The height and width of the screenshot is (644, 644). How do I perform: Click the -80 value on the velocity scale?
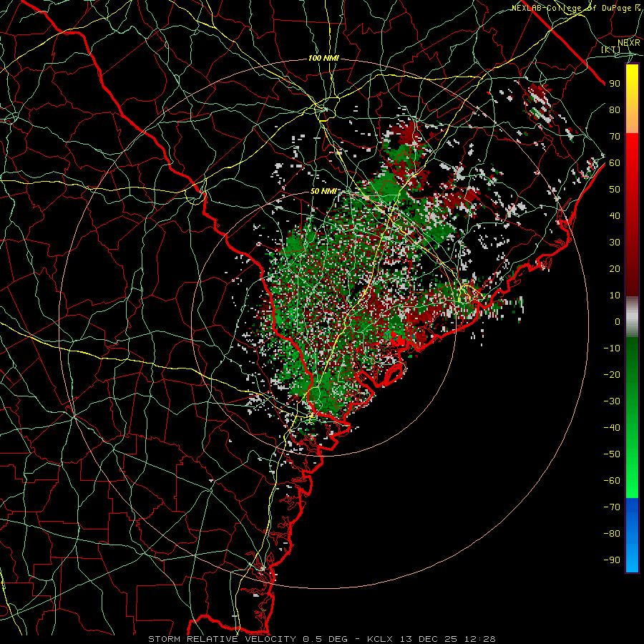click(612, 534)
